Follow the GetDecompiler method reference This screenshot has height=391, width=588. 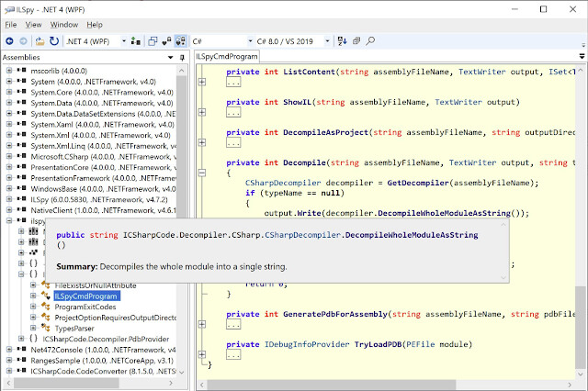click(418, 183)
